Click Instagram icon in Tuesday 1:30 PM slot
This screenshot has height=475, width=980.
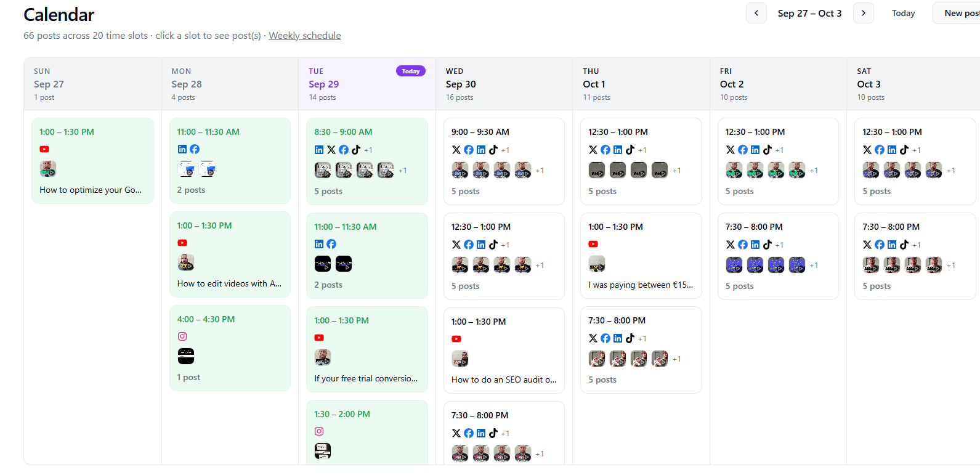click(x=319, y=431)
